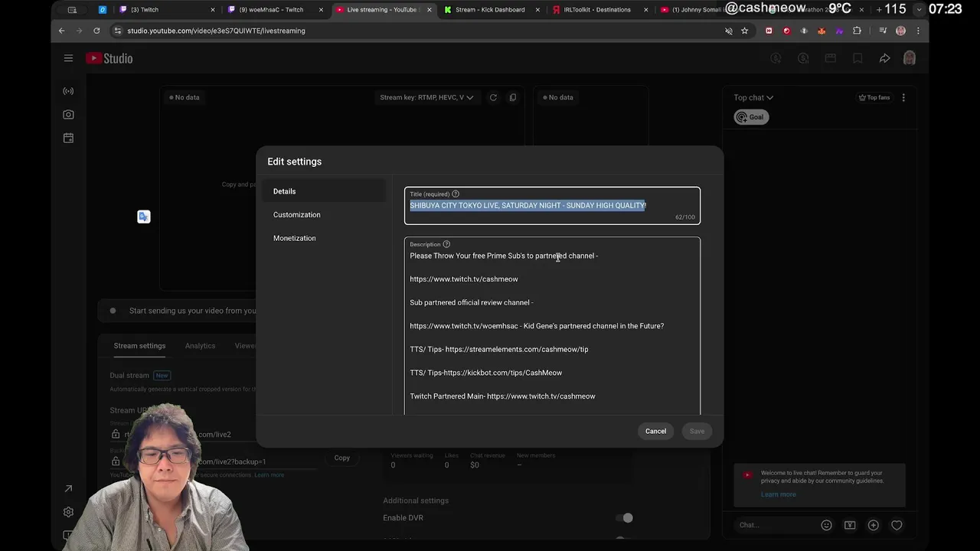Click the Google Translate extension popup icon

tap(143, 217)
